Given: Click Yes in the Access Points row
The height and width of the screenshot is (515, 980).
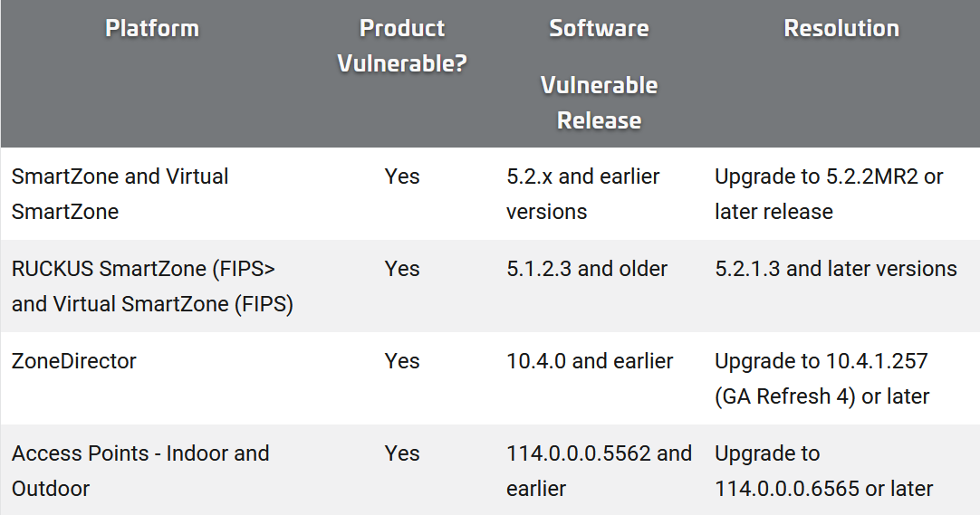Looking at the screenshot, I should (402, 453).
